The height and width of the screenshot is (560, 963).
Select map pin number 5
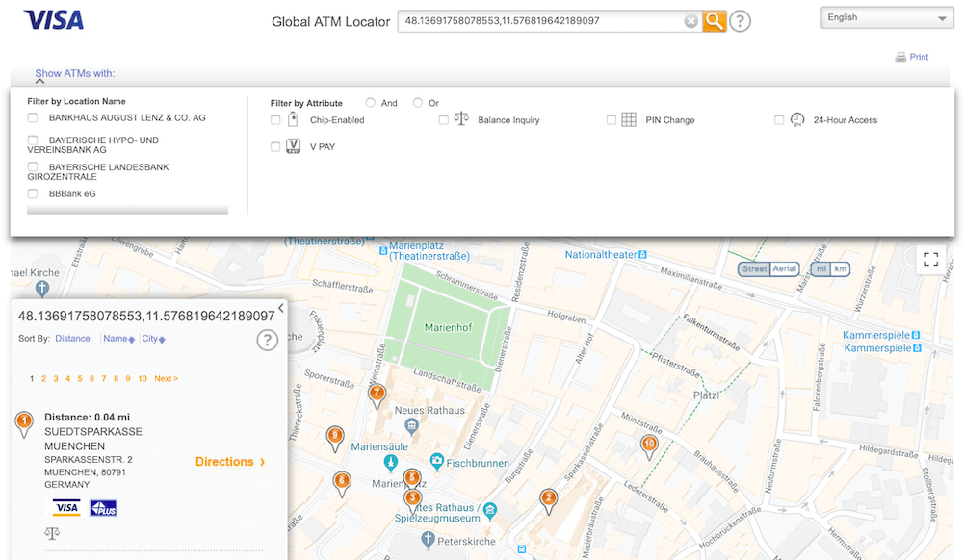(412, 477)
